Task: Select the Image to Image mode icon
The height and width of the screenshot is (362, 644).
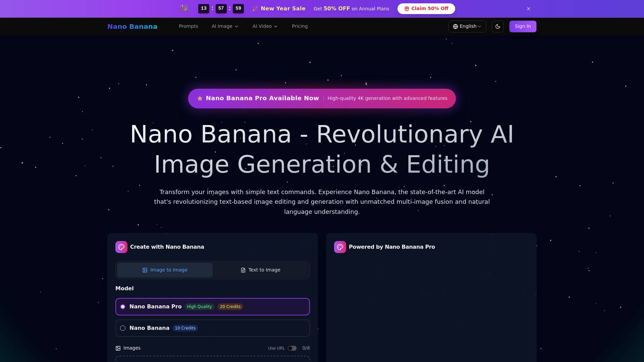Action: pos(145,270)
